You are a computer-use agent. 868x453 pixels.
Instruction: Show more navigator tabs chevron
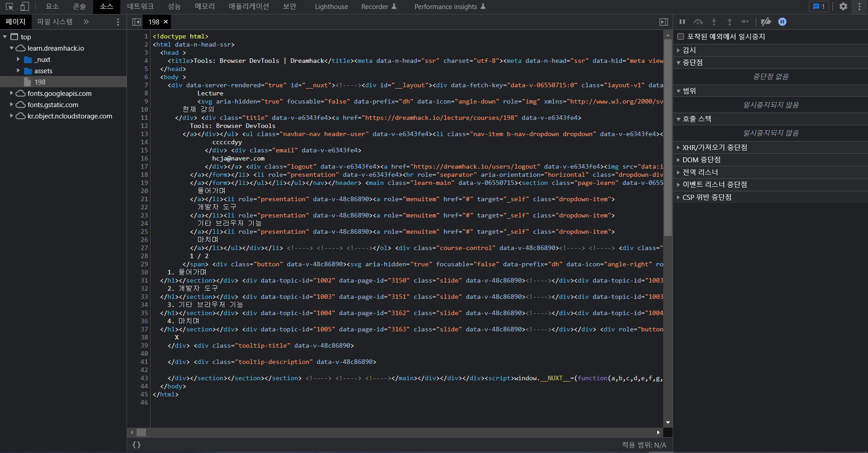point(86,22)
